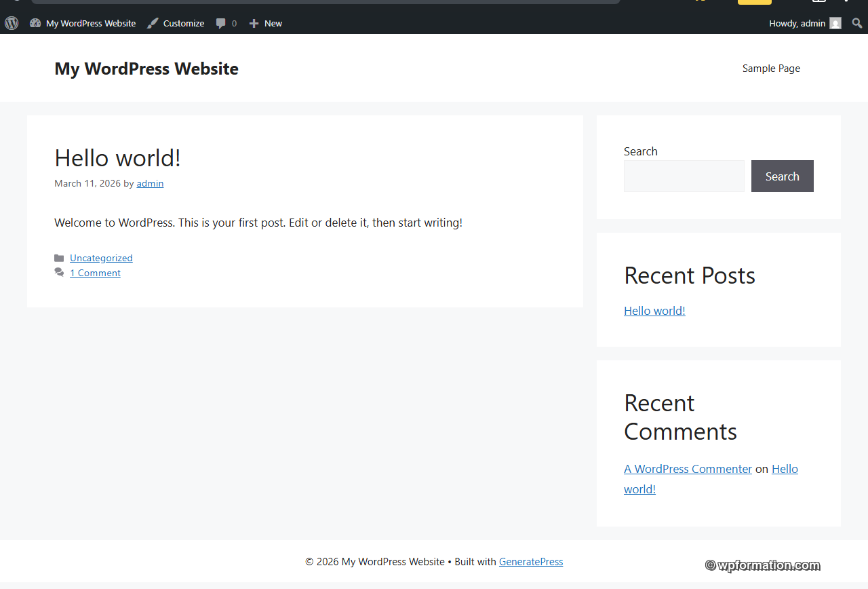Open the Hello world! post title
Viewport: 868px width, 589px height.
coord(117,157)
